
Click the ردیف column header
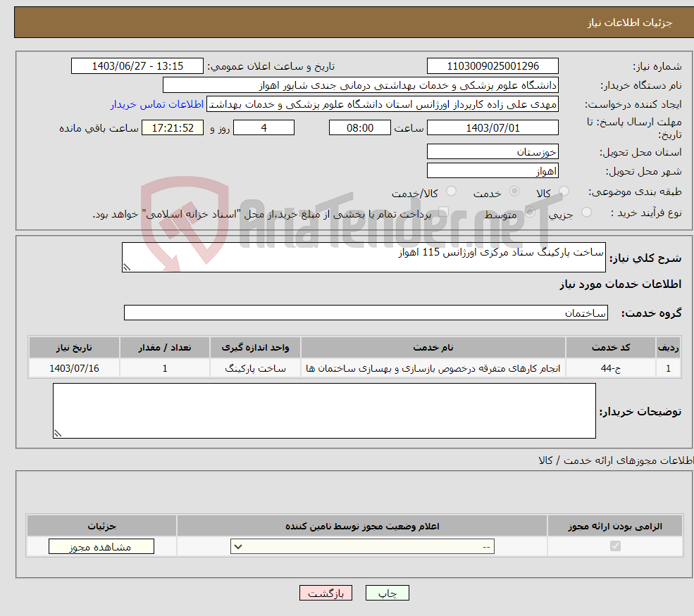[668, 348]
